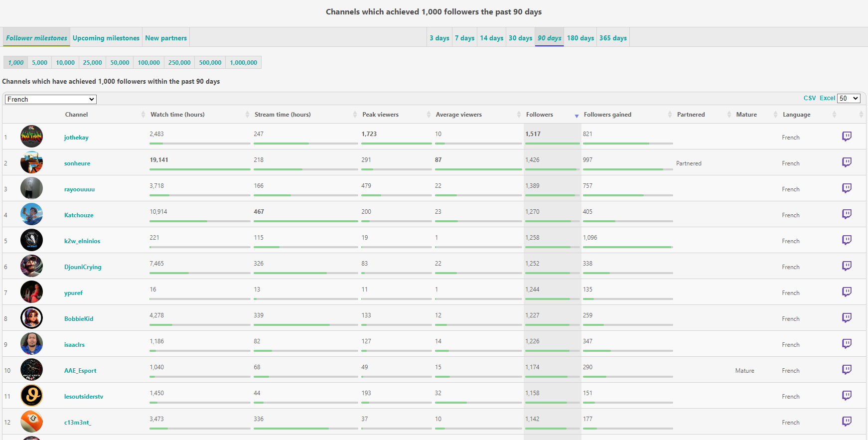Viewport: 868px width, 440px height.
Task: Open the Twitch icon for Katchouze
Action: (x=847, y=214)
